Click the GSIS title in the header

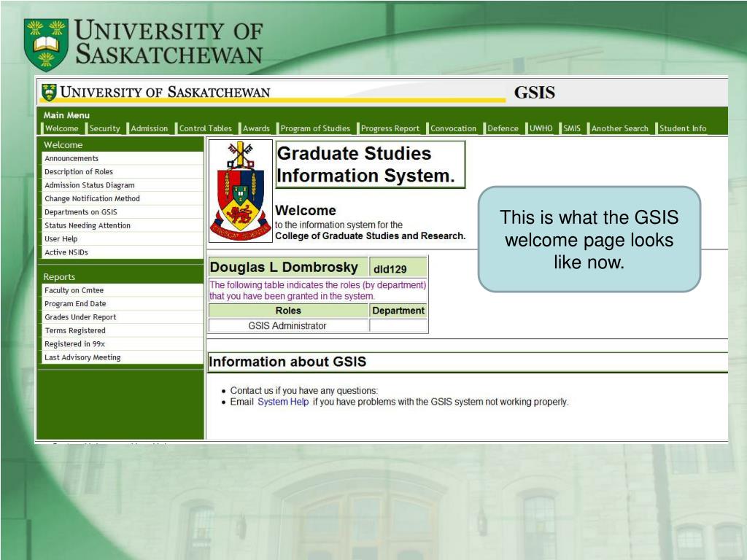535,93
